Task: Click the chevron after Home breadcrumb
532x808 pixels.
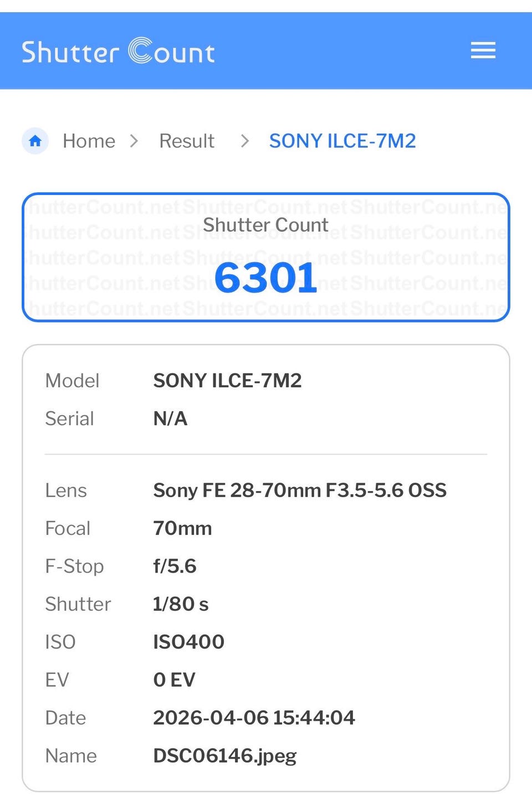Action: [134, 141]
